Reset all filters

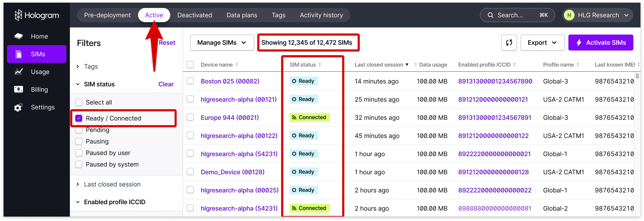click(167, 43)
